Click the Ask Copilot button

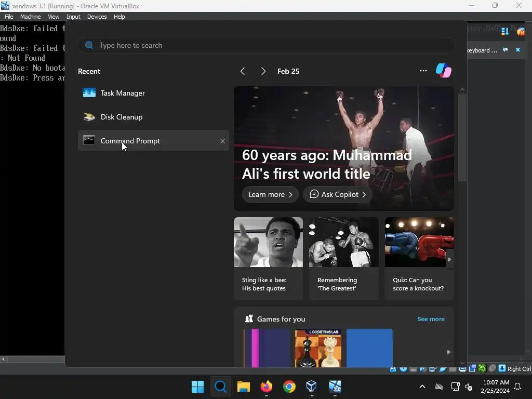coord(337,194)
